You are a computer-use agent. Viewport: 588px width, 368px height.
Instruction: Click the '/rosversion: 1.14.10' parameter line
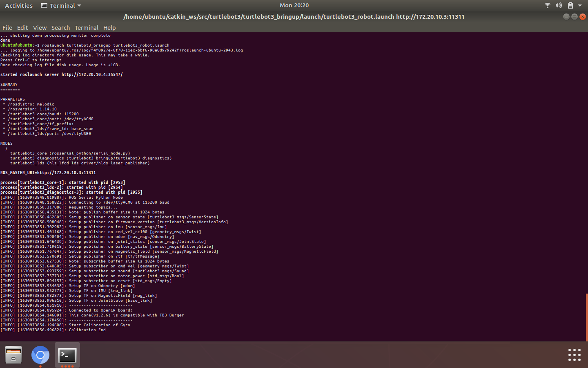coord(30,109)
